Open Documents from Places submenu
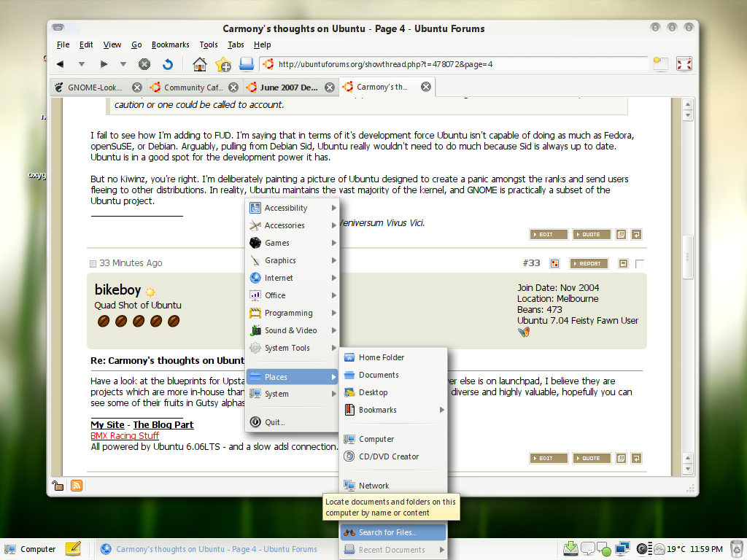The height and width of the screenshot is (560, 747). click(393, 375)
